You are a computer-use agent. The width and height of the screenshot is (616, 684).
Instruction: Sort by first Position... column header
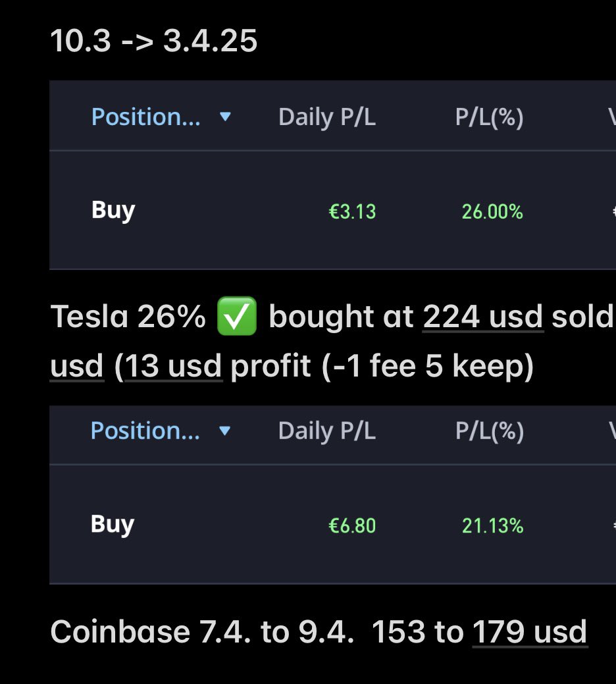click(x=146, y=117)
